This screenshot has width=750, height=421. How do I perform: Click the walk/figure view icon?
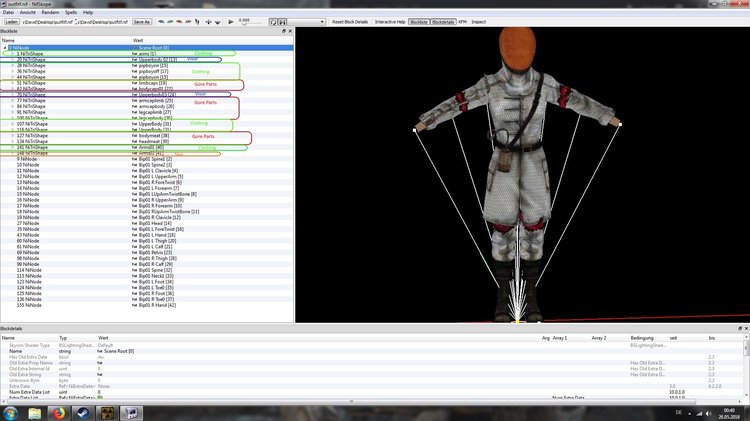click(x=197, y=22)
